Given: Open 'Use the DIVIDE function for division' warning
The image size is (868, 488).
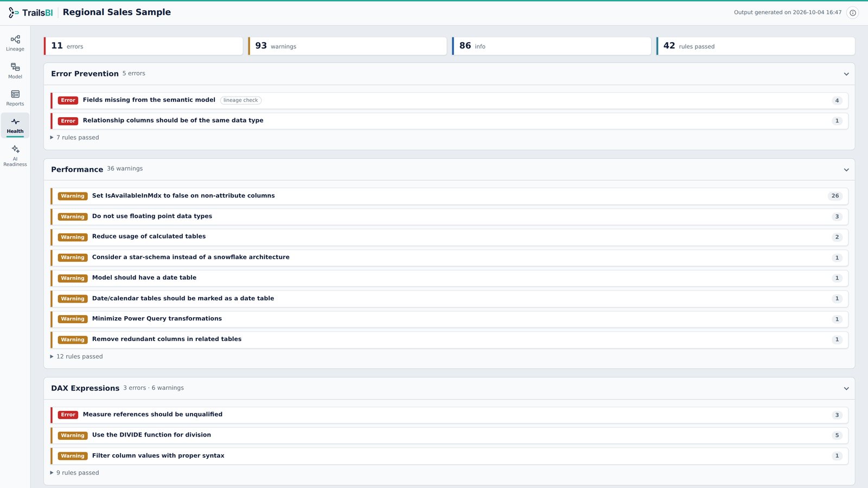Looking at the screenshot, I should click(x=449, y=435).
